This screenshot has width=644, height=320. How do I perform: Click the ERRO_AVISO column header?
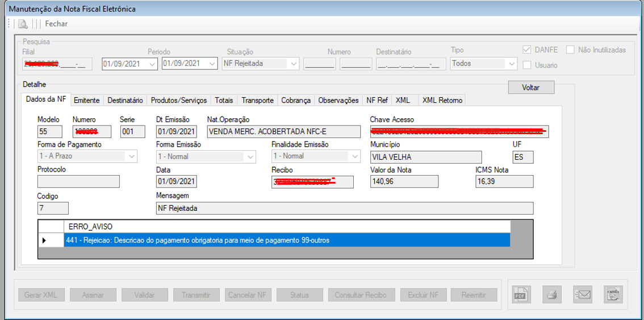(287, 227)
